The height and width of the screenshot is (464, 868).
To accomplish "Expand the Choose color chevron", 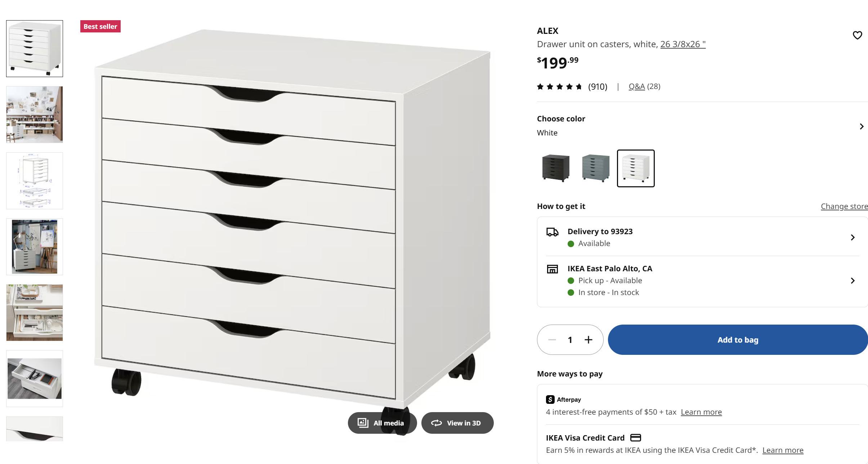I will tap(862, 126).
